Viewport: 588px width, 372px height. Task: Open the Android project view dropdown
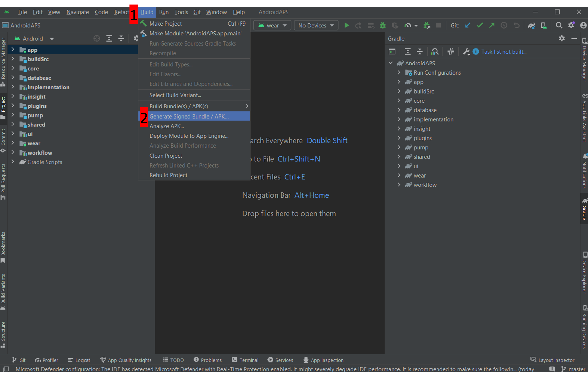tap(34, 39)
